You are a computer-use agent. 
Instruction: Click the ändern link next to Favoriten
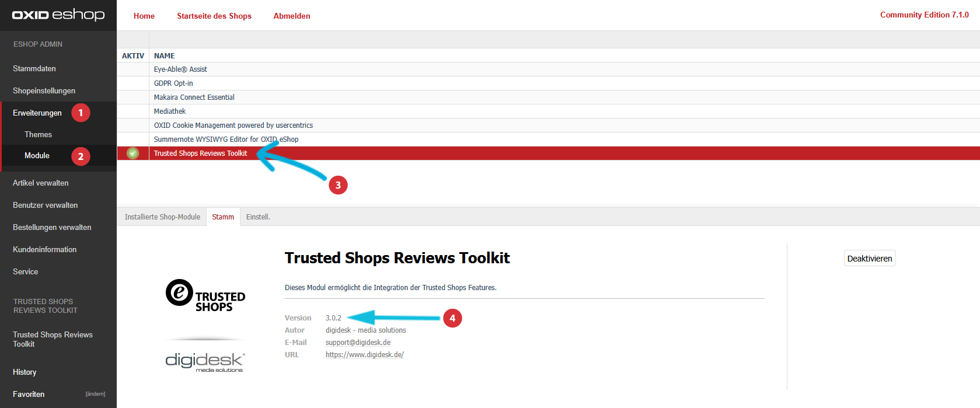click(x=95, y=394)
